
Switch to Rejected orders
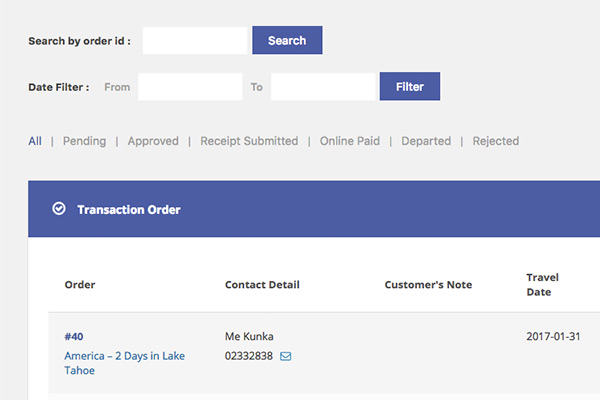(496, 141)
